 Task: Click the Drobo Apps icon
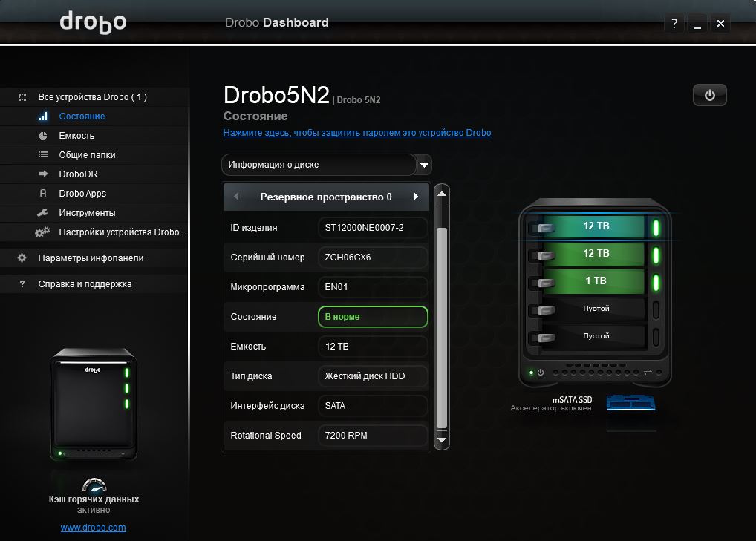point(43,193)
